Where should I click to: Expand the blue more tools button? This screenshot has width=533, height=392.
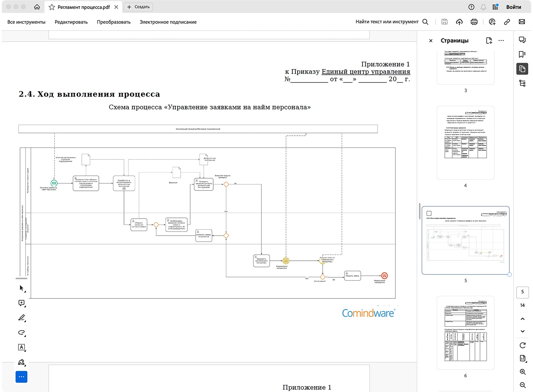pos(21,377)
